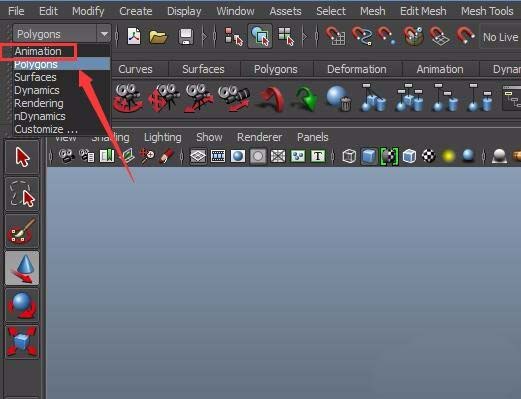Open the Modify menu
This screenshot has width=521, height=399.
[x=88, y=11]
